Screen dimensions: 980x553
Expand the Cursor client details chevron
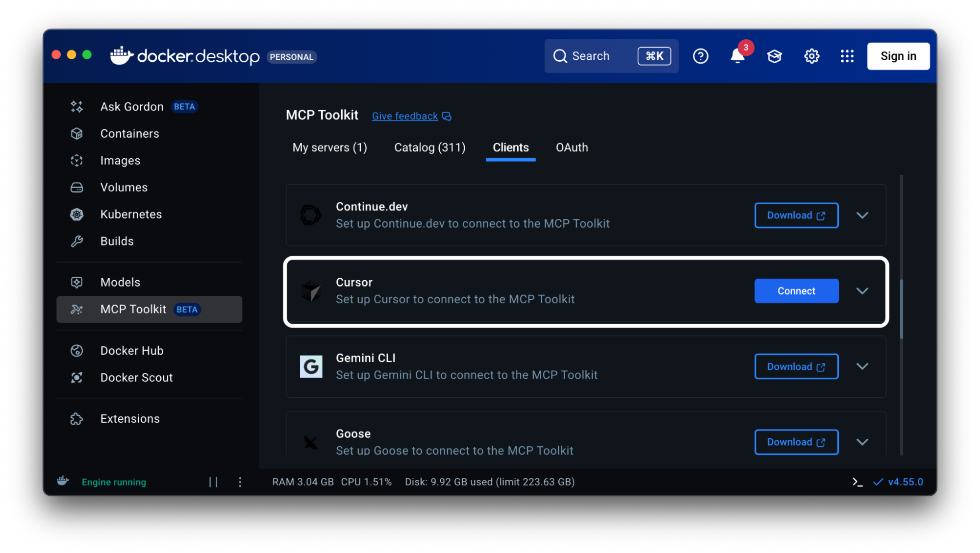[x=862, y=290]
